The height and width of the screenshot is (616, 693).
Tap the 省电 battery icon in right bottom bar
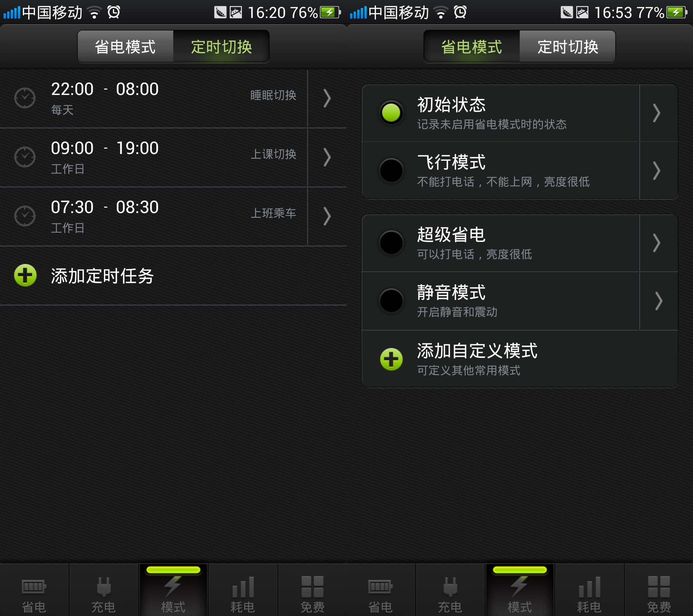tap(380, 586)
